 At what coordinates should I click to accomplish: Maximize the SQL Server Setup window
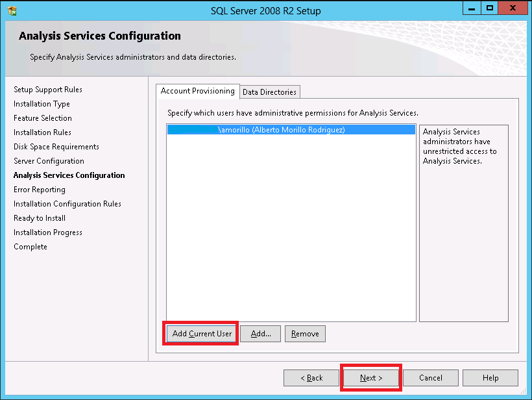pyautogui.click(x=490, y=8)
